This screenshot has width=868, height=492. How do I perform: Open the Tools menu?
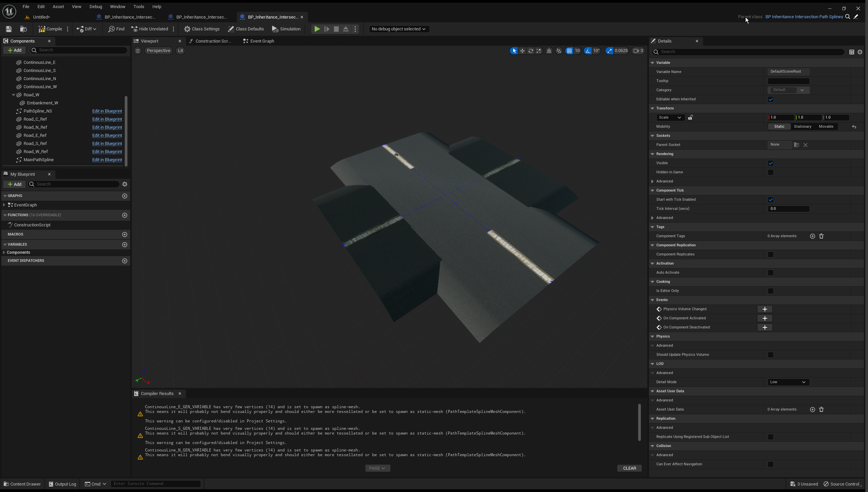pos(139,6)
